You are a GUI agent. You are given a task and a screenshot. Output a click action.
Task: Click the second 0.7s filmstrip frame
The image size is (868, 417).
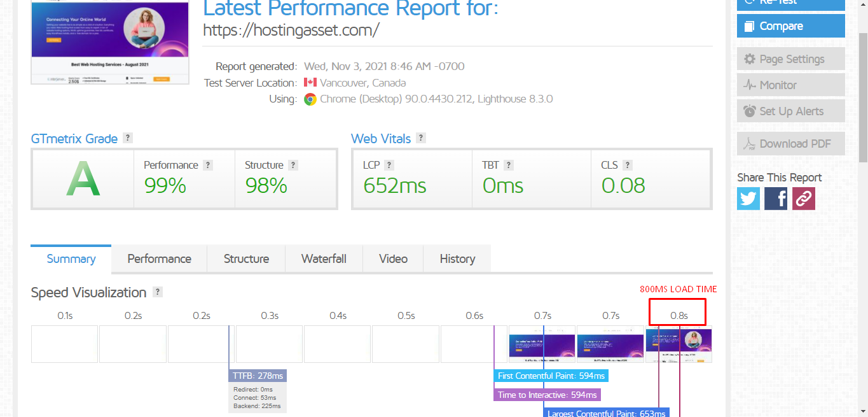tap(610, 344)
